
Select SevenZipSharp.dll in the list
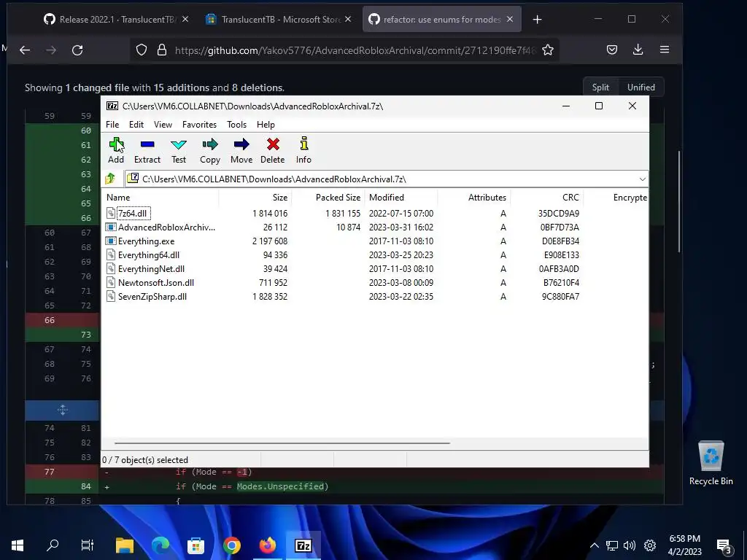coord(152,296)
